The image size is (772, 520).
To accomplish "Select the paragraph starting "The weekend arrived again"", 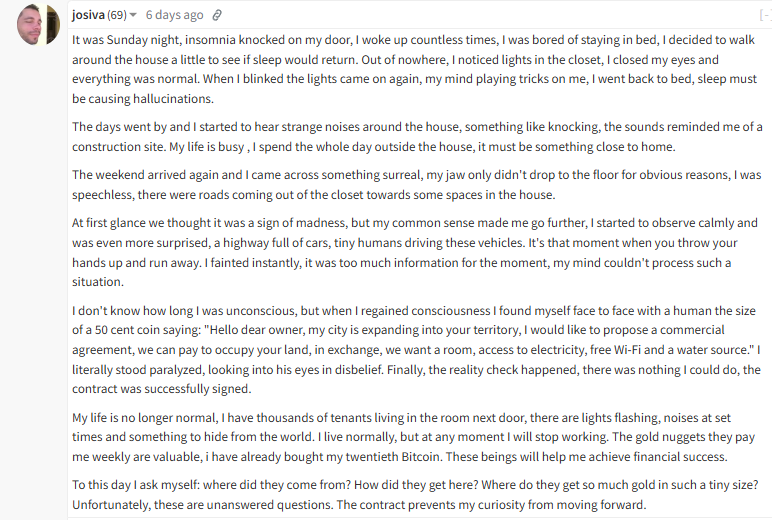I will (417, 185).
